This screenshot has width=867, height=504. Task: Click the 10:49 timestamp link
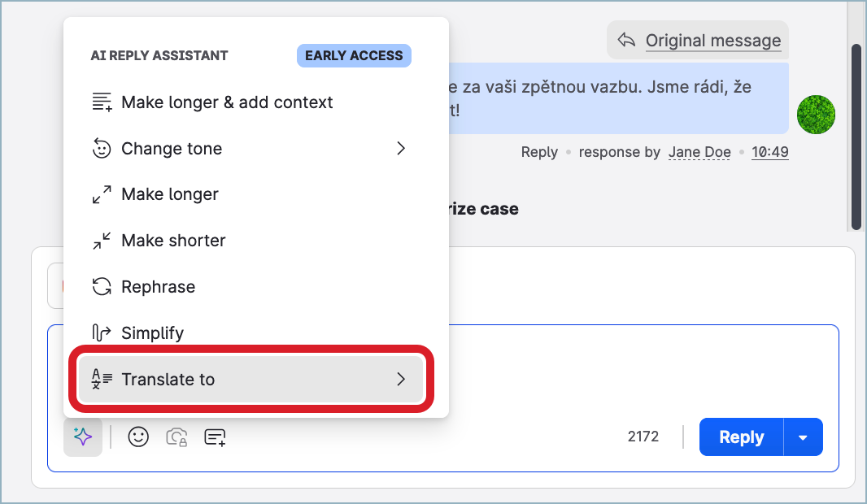(769, 152)
